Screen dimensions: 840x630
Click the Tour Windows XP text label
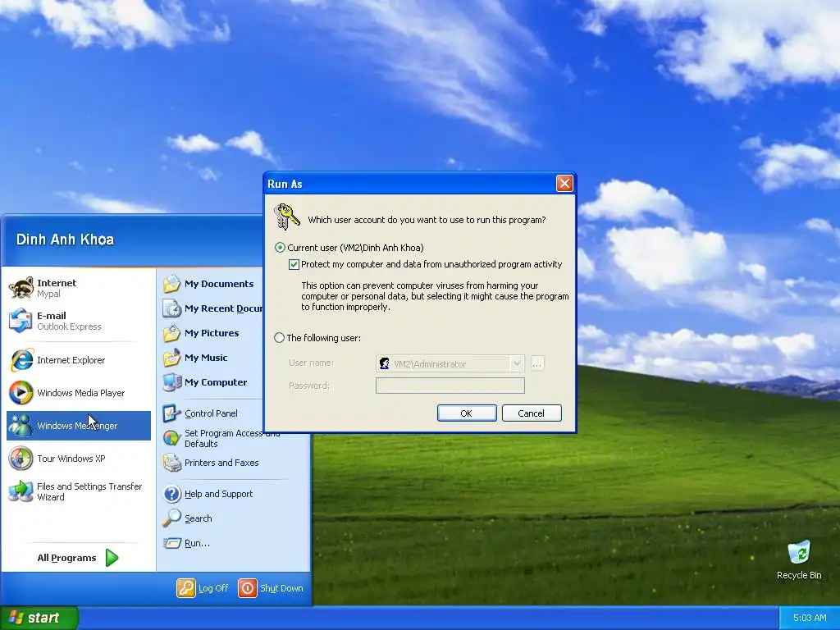click(71, 459)
